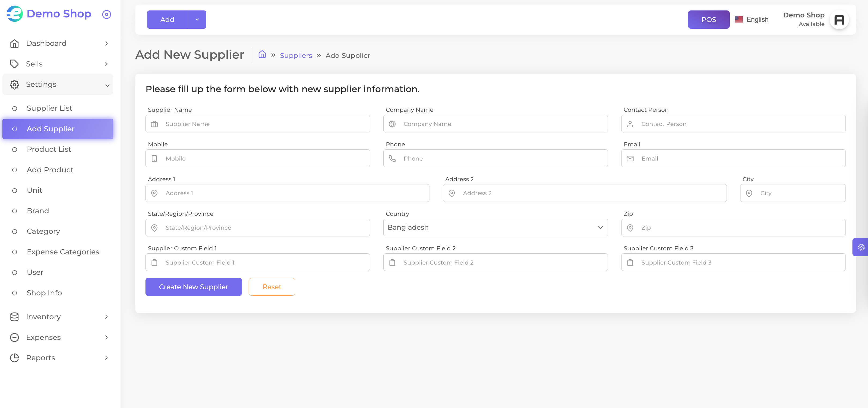Screen dimensions: 868x408
Task: Click the sidebar toggle target icon
Action: [106, 14]
